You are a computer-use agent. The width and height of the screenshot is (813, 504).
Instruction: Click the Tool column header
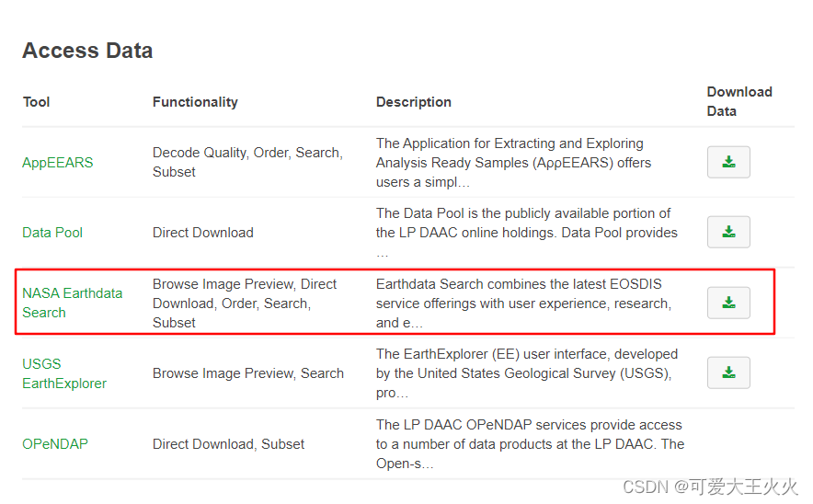(37, 102)
